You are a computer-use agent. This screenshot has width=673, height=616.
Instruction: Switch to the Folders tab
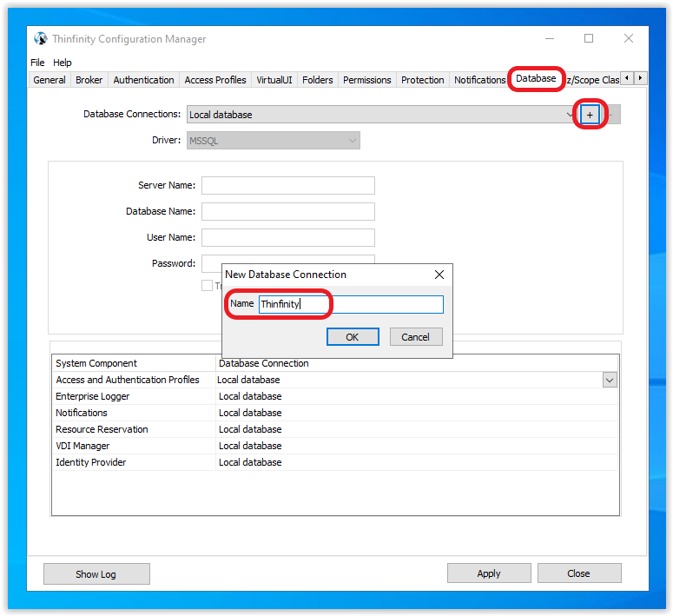(x=317, y=80)
